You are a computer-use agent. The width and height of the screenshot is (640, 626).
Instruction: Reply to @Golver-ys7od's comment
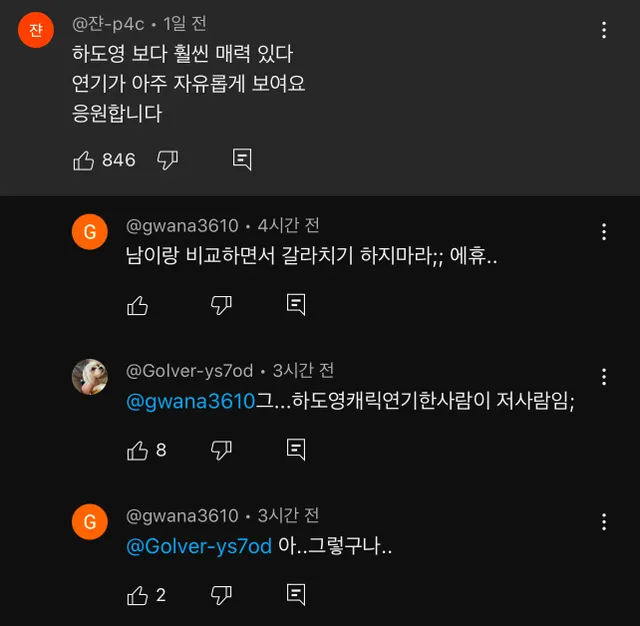(296, 450)
